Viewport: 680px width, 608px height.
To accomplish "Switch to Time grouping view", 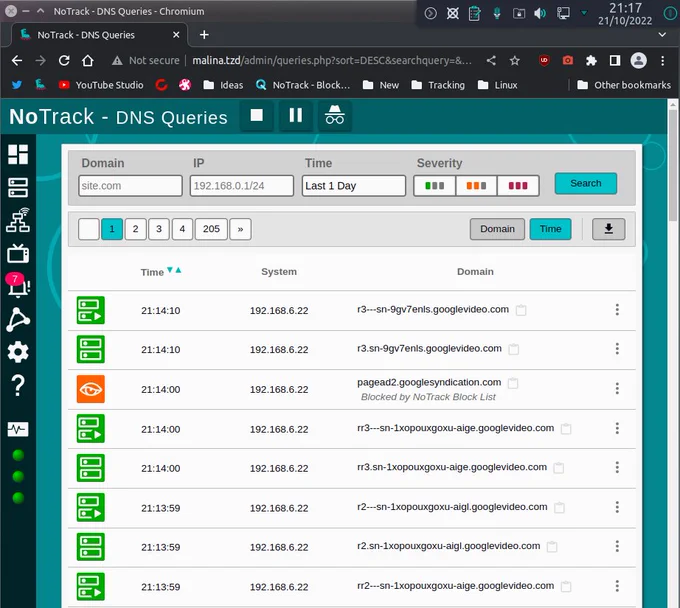I will [550, 229].
